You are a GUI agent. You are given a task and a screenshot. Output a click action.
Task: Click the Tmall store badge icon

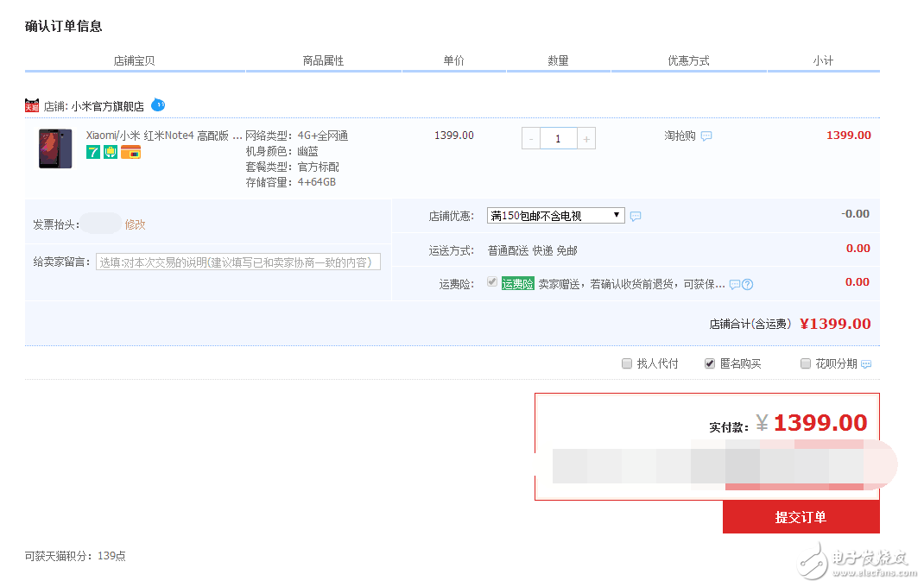point(31,105)
